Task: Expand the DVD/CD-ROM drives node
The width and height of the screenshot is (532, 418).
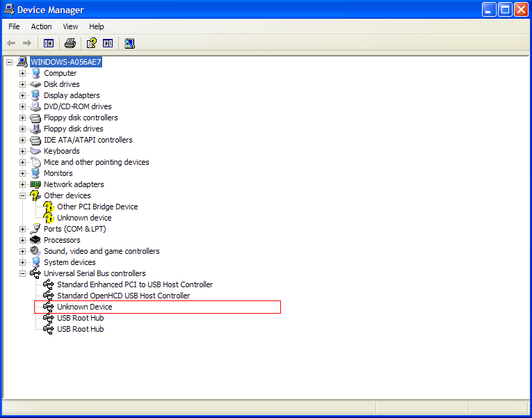Action: click(22, 107)
